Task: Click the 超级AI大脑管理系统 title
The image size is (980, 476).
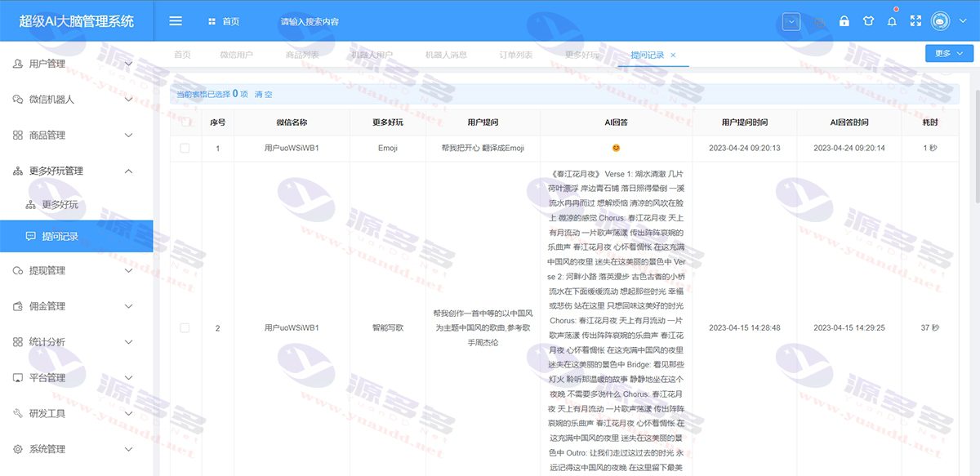Action: click(77, 21)
